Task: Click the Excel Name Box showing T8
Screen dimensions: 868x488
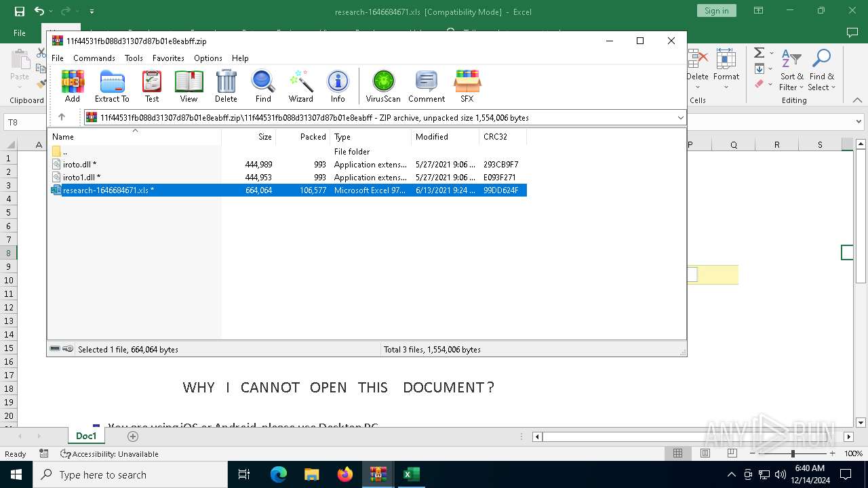Action: [26, 123]
